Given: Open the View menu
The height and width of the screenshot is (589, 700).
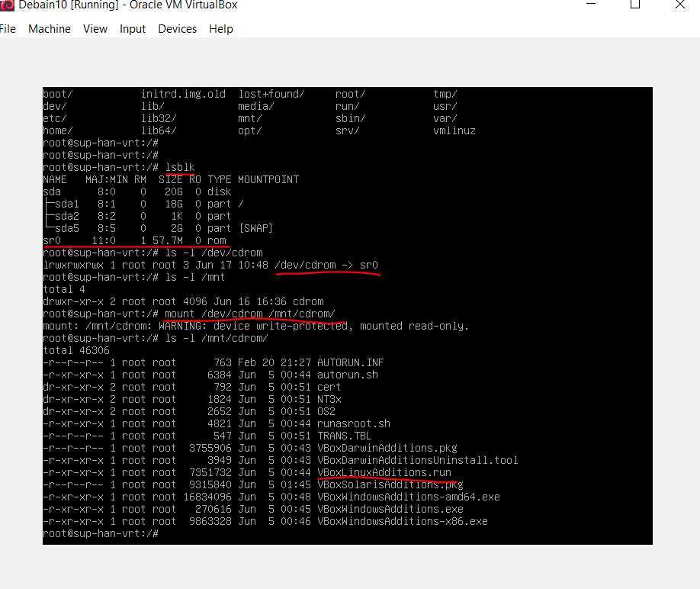Looking at the screenshot, I should [x=95, y=29].
